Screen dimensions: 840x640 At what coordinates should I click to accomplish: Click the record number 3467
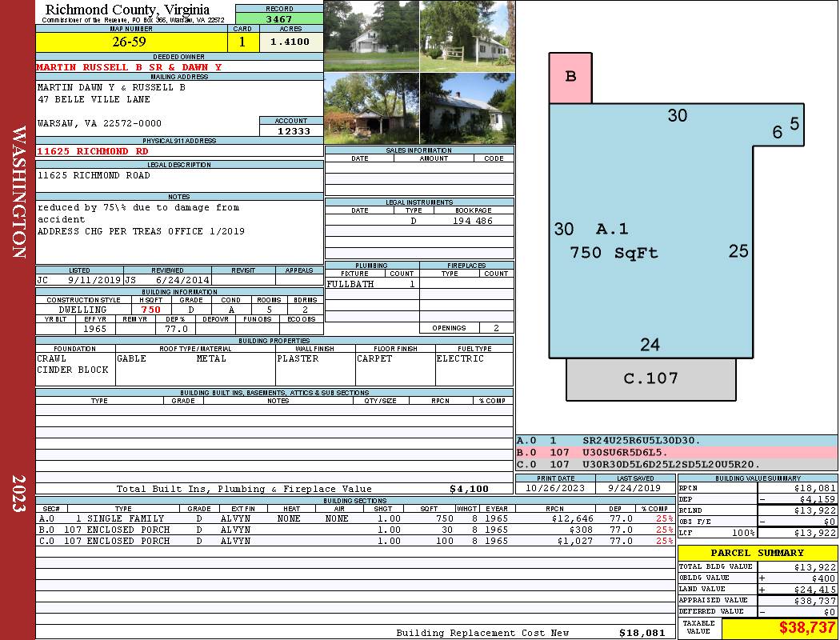coord(279,18)
